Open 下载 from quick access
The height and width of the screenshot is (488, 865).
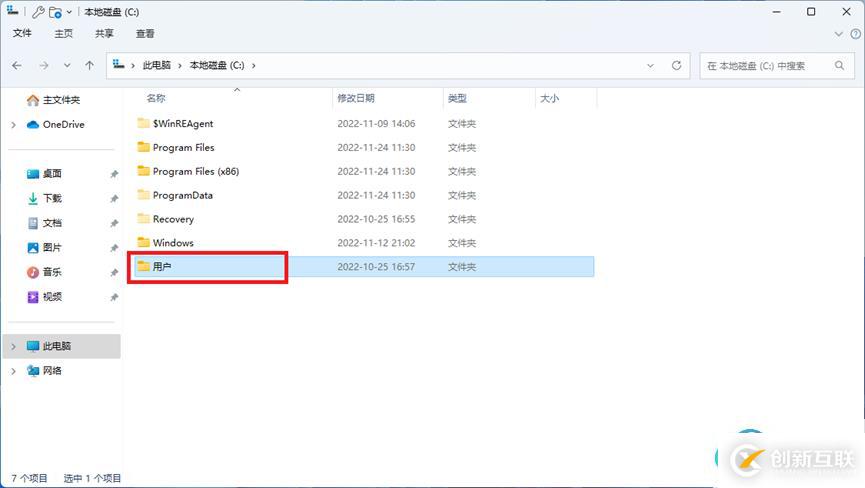coord(52,198)
